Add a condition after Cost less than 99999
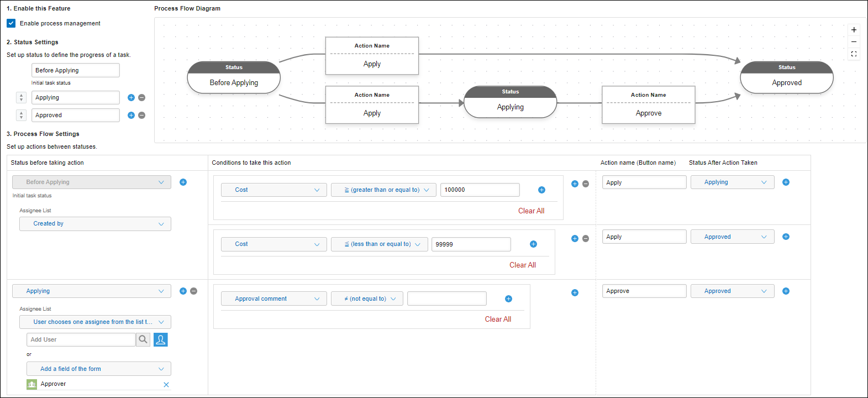This screenshot has width=868, height=398. [533, 244]
